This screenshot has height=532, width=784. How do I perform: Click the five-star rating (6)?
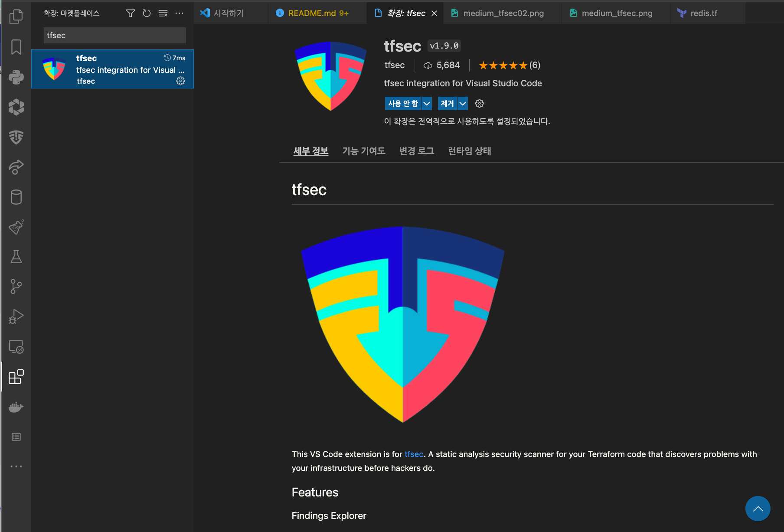pyautogui.click(x=510, y=65)
